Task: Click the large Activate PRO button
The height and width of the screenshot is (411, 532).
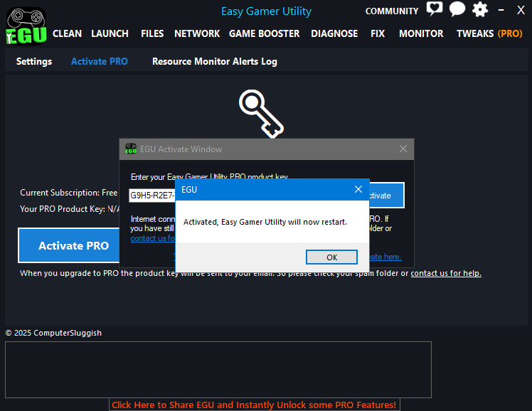Action: (x=69, y=245)
